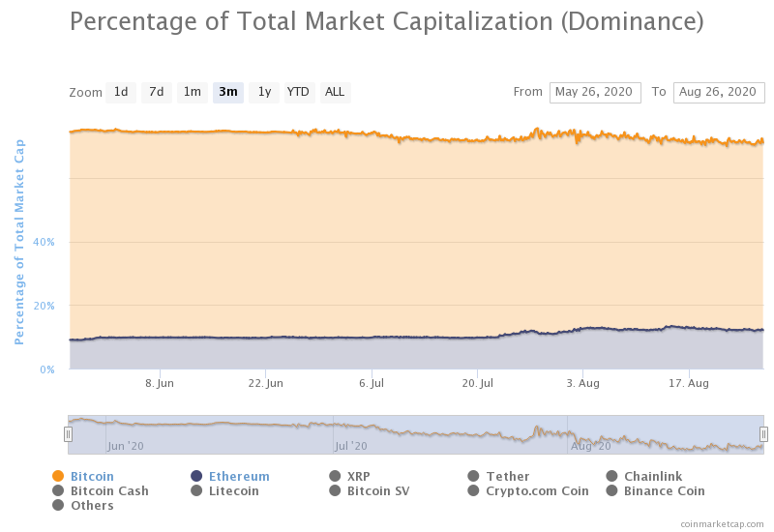Show the Tether series via legend
The height and width of the screenshot is (532, 774).
point(498,476)
